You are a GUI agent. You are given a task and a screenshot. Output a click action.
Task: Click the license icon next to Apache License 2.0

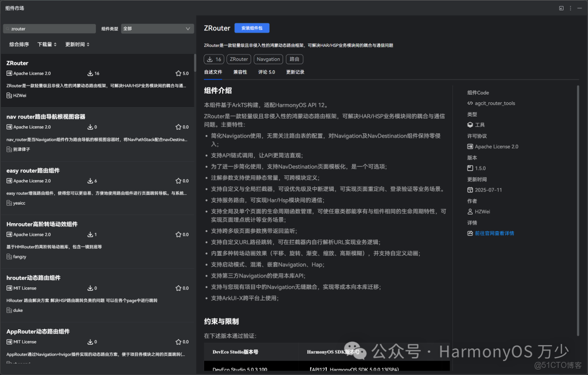pos(470,146)
